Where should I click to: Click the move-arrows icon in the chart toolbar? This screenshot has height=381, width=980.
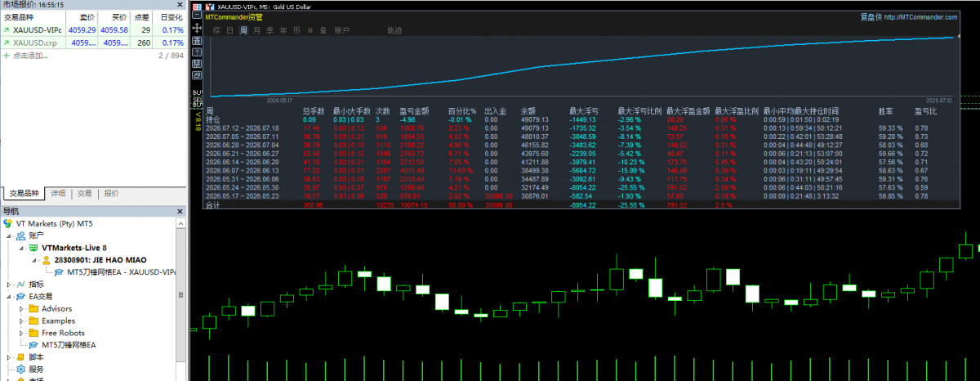197,28
